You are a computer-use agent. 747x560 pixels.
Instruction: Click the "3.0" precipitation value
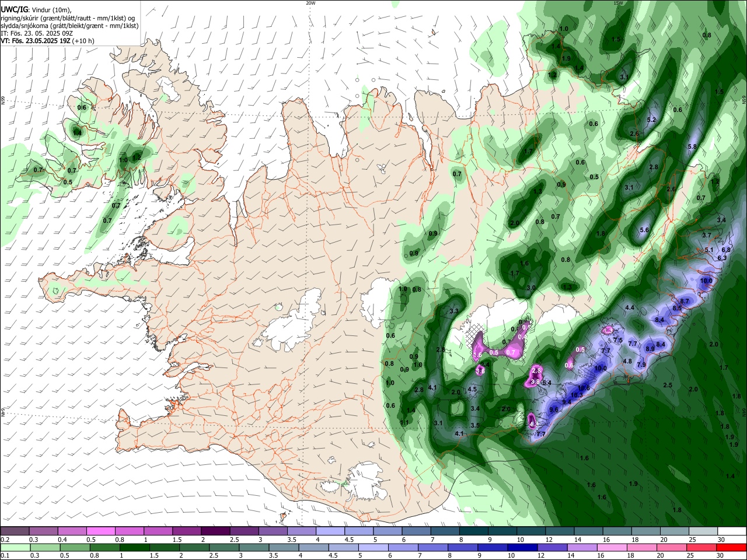click(x=531, y=288)
